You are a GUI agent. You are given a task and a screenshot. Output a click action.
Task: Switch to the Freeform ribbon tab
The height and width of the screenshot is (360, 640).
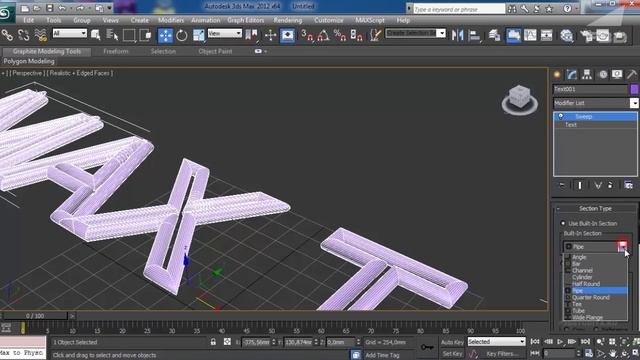[116, 51]
